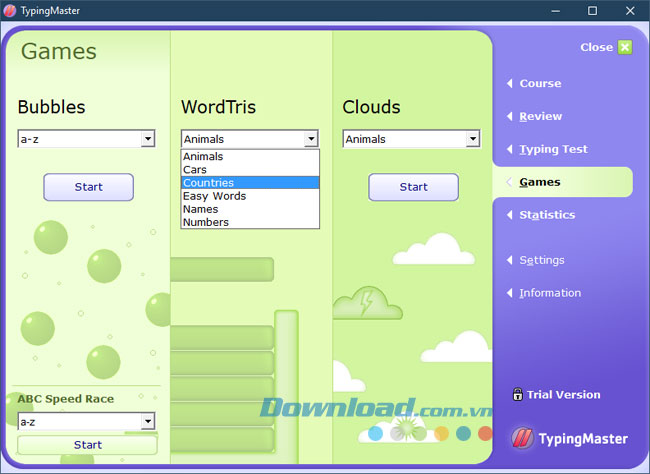Start the Bubbles game
The image size is (650, 474).
pyautogui.click(x=88, y=187)
